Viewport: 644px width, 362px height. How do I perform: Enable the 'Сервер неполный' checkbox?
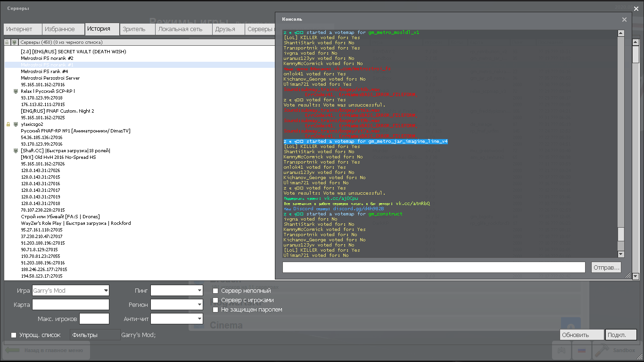[215, 291]
